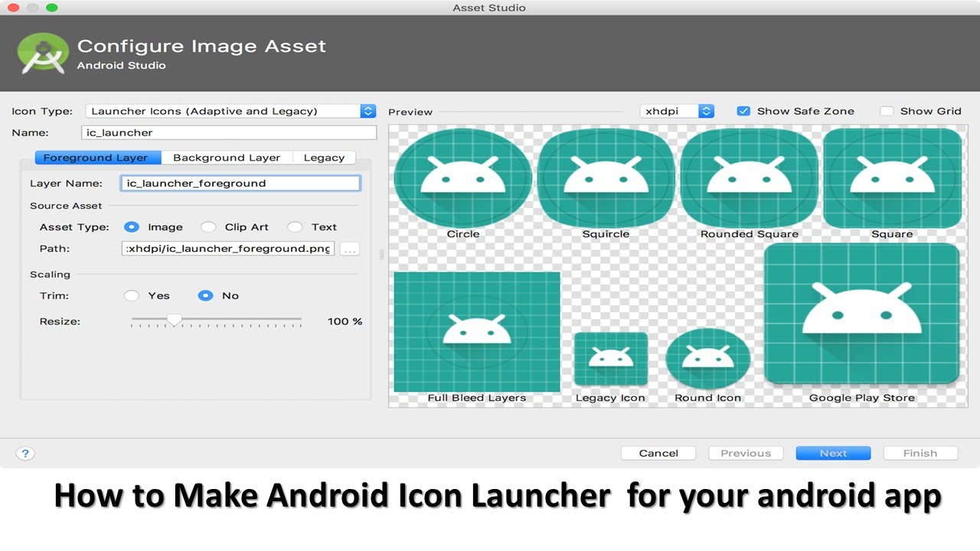The height and width of the screenshot is (551, 980).
Task: Click the Squircle label text
Action: 606,234
